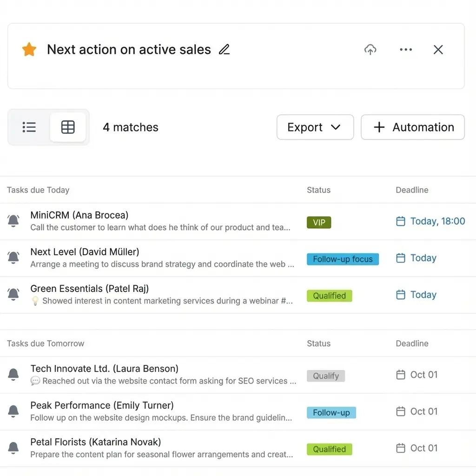Click the VIP status badge
This screenshot has width=476, height=476.
tap(319, 223)
